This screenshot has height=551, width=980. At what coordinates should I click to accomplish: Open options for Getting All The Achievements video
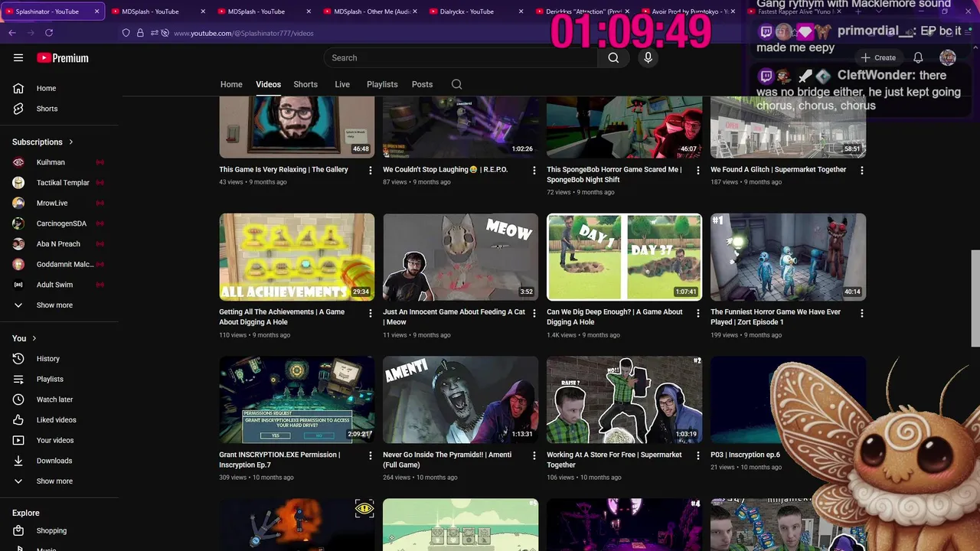[x=371, y=313]
